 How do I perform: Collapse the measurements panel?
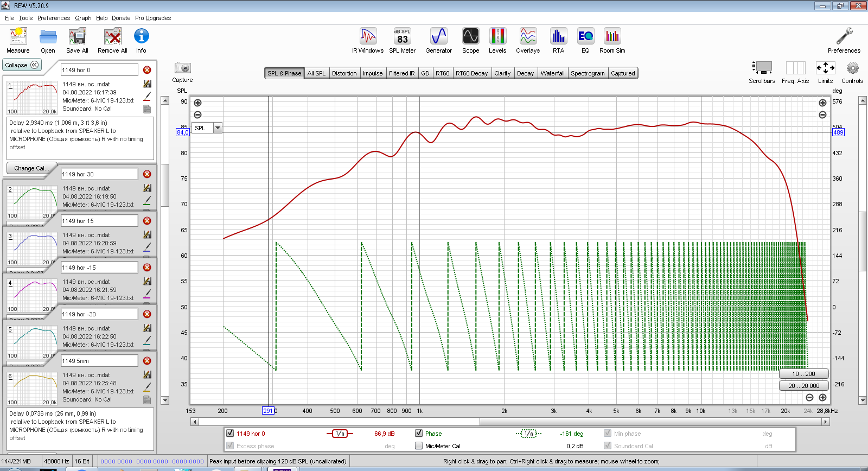[x=22, y=65]
